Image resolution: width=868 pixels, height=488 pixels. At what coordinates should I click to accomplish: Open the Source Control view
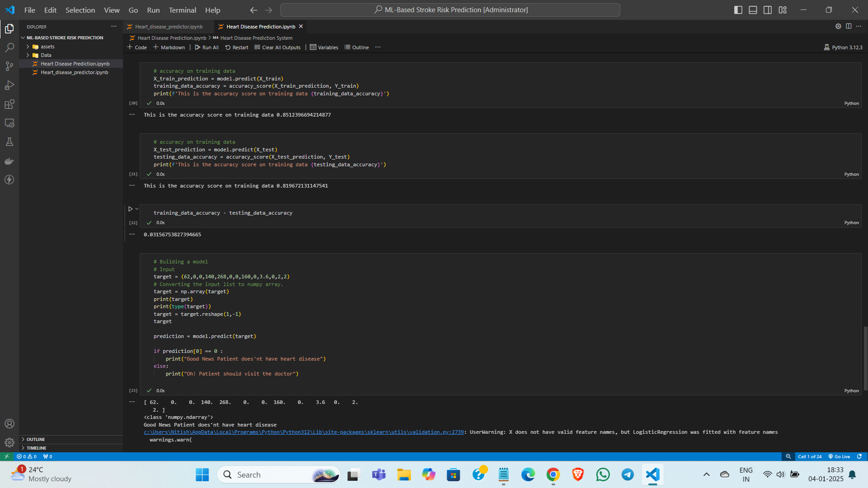(9, 66)
